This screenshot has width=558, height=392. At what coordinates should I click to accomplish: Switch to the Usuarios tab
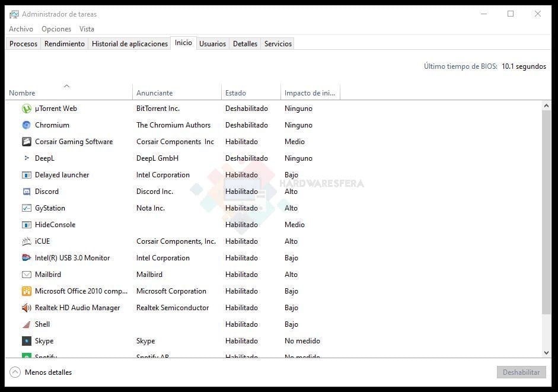click(x=212, y=44)
